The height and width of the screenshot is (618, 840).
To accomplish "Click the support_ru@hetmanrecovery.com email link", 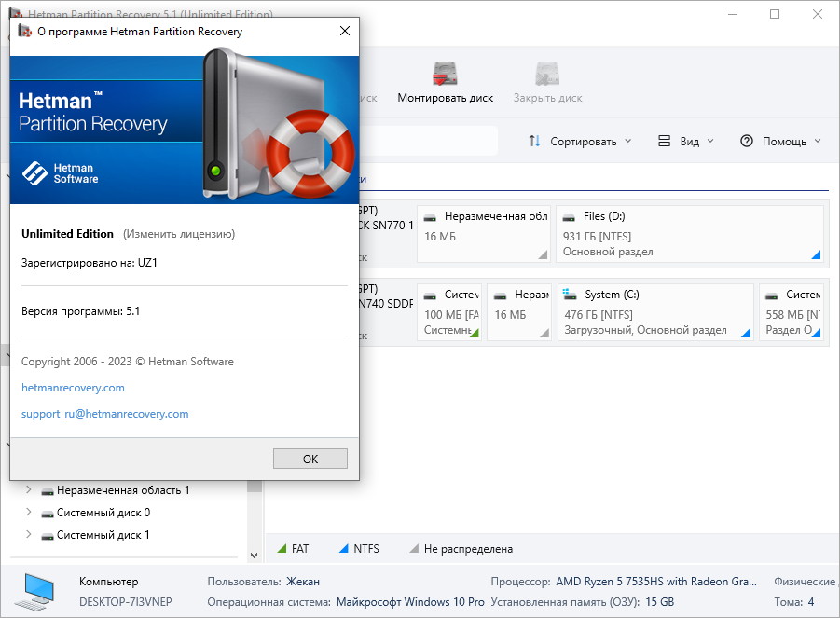I will (x=105, y=414).
